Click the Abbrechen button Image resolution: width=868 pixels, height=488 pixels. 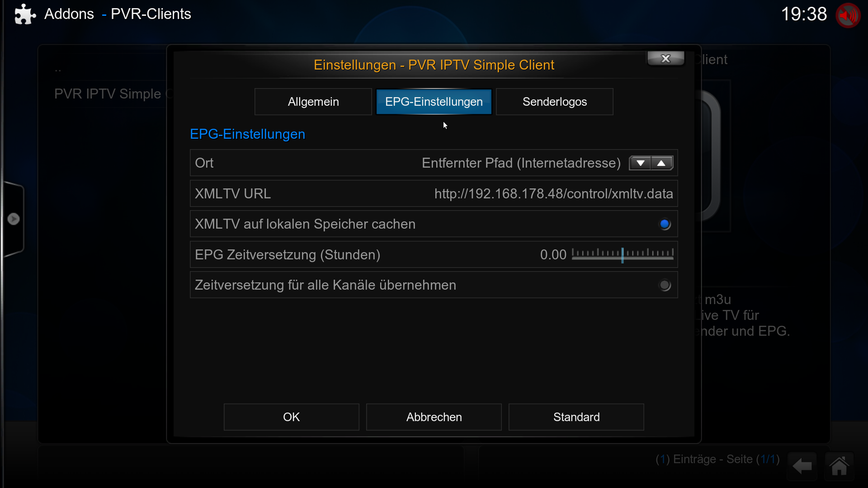coord(434,417)
